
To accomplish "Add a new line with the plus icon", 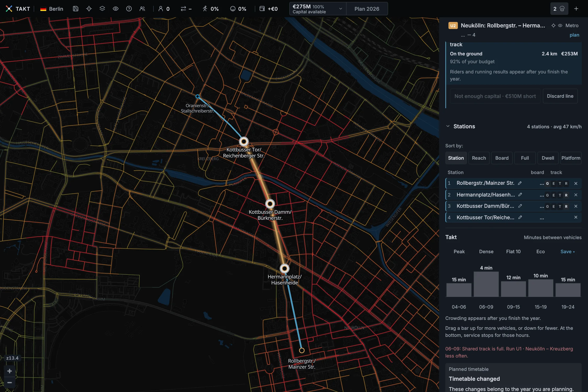I will pyautogui.click(x=576, y=9).
